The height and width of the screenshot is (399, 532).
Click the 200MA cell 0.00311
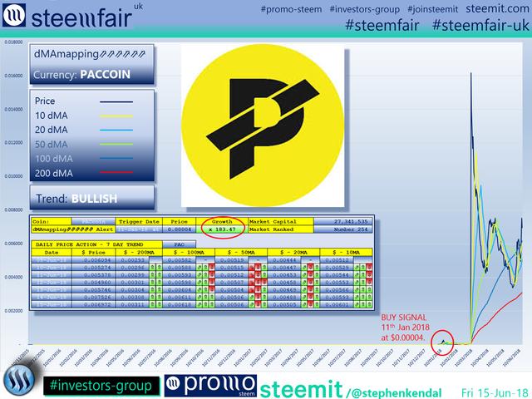132,305
